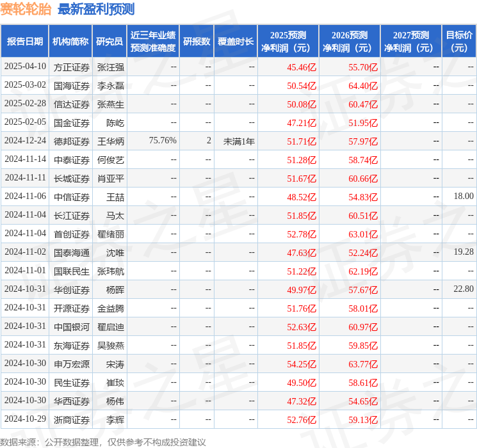This screenshot has height=448, width=477.
Task: Select the 60.66亿 forecast value
Action: tap(363, 179)
